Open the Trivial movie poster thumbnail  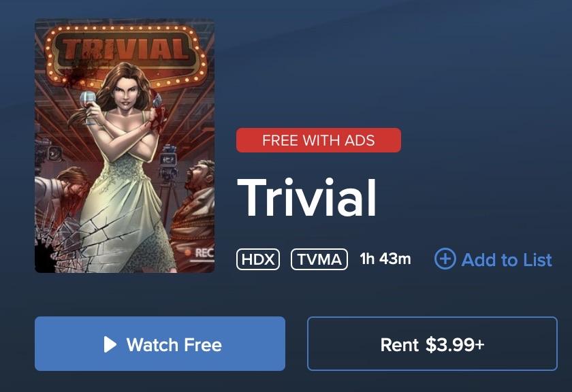125,146
